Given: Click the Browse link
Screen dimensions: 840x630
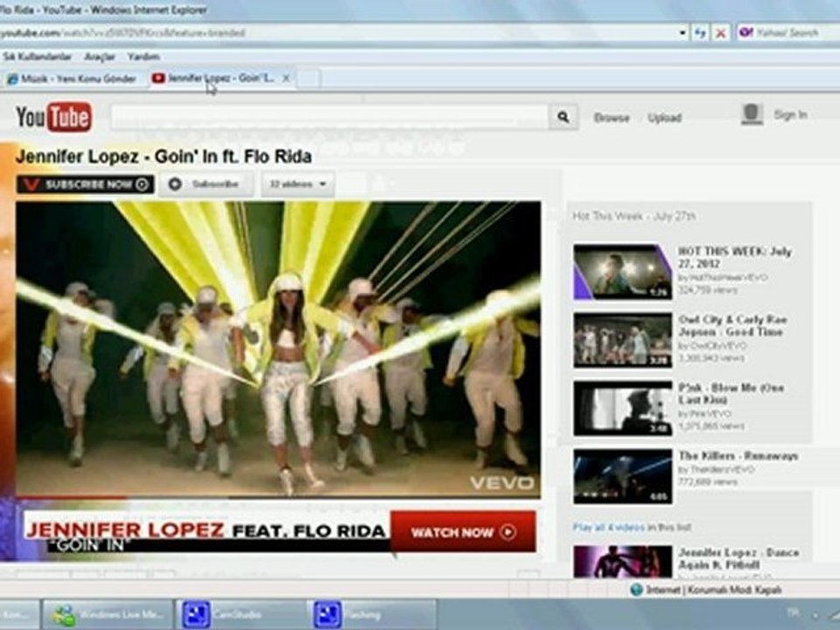Looking at the screenshot, I should 612,118.
